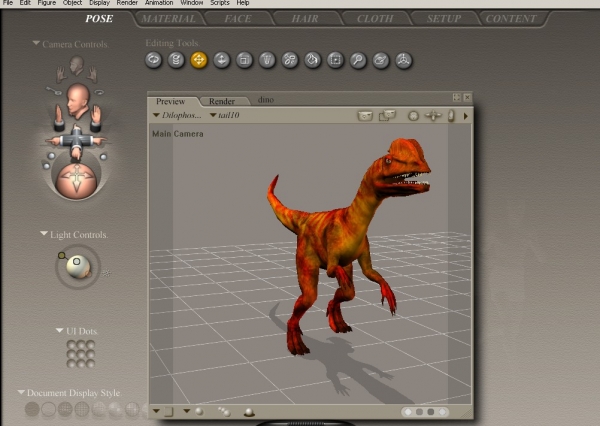Click the Render camera icon in document toolbar
The height and width of the screenshot is (426, 600).
(365, 115)
